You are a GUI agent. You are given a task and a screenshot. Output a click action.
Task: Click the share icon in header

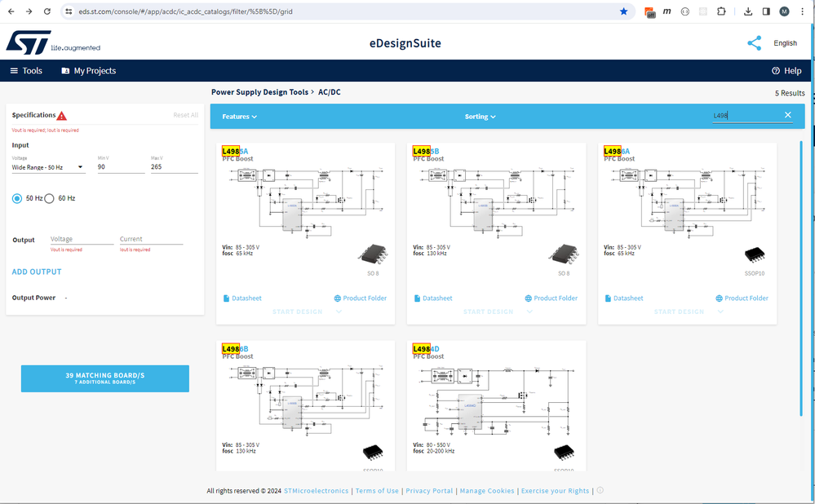[754, 43]
